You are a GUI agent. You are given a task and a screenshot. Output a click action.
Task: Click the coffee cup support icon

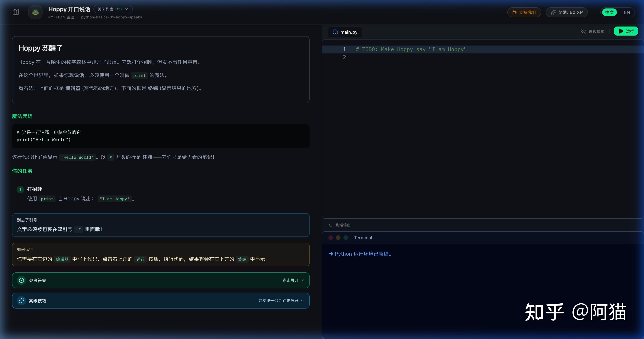click(x=514, y=12)
